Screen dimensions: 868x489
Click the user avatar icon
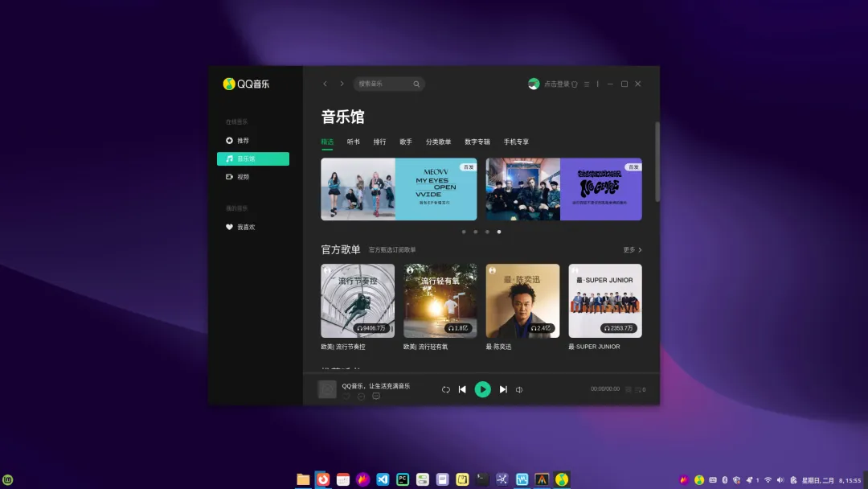pyautogui.click(x=534, y=84)
